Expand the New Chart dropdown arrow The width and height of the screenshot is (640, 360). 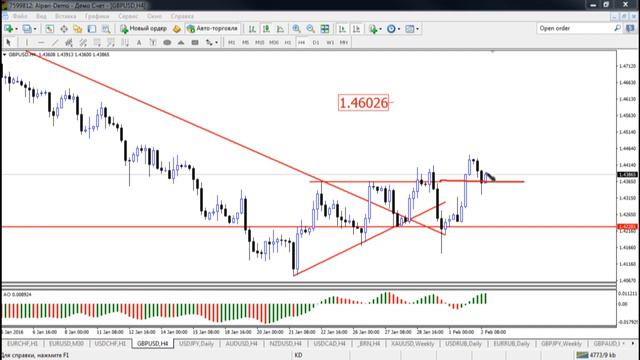tap(16, 29)
